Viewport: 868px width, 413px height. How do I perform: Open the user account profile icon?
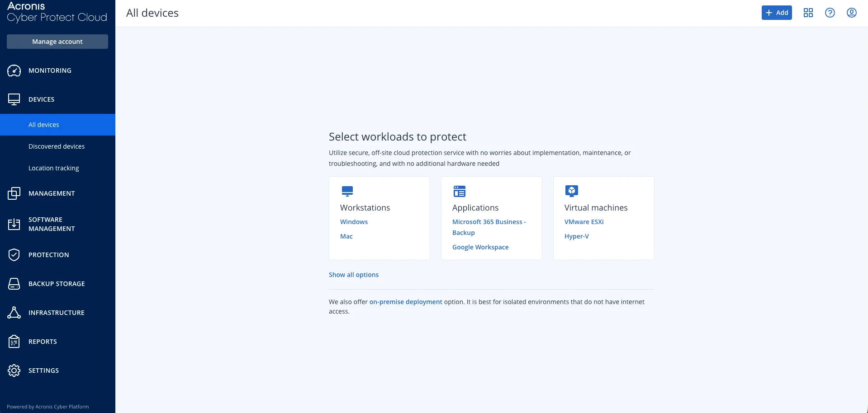852,13
